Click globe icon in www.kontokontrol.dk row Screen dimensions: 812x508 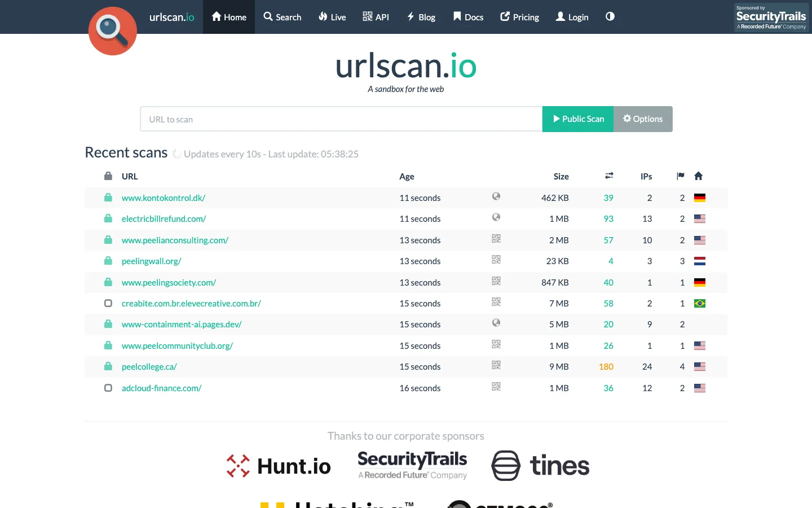tap(496, 196)
